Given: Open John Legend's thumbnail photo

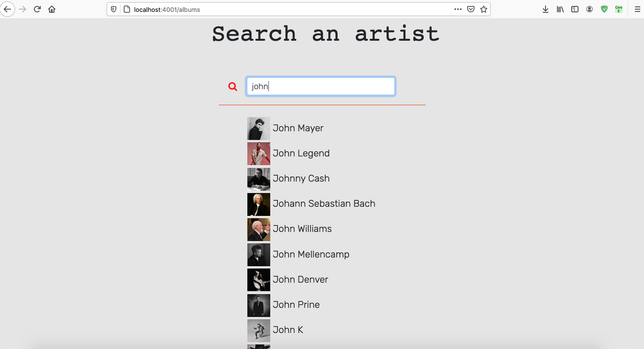Looking at the screenshot, I should tap(259, 154).
